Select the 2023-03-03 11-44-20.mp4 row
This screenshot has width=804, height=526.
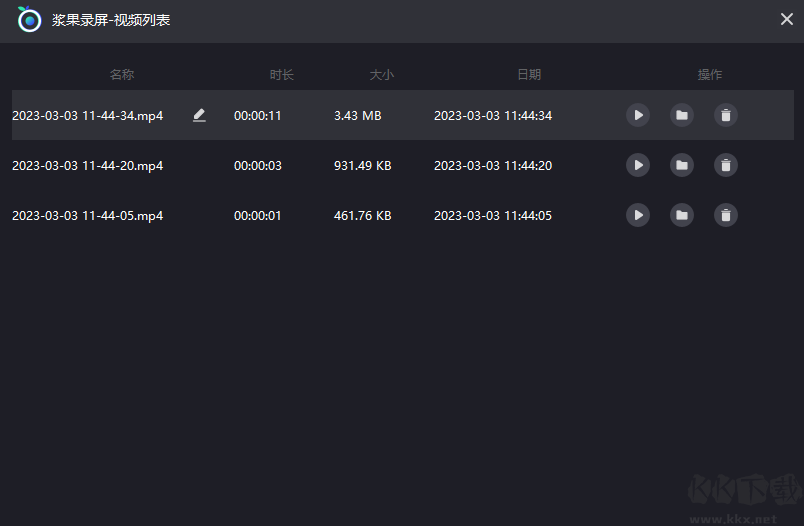[87, 166]
